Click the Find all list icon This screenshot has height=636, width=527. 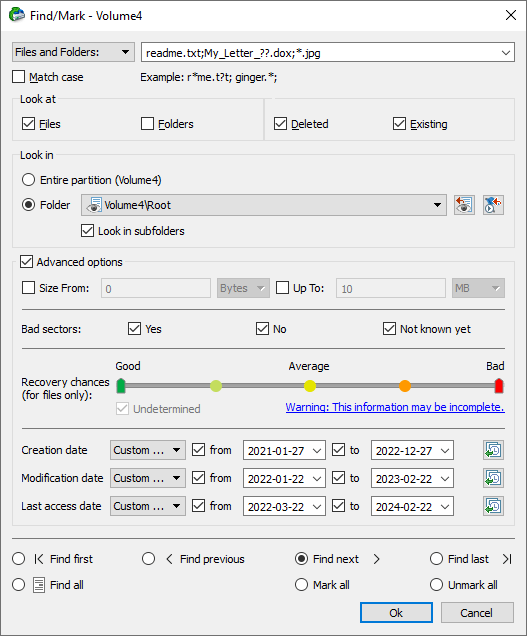coord(39,585)
